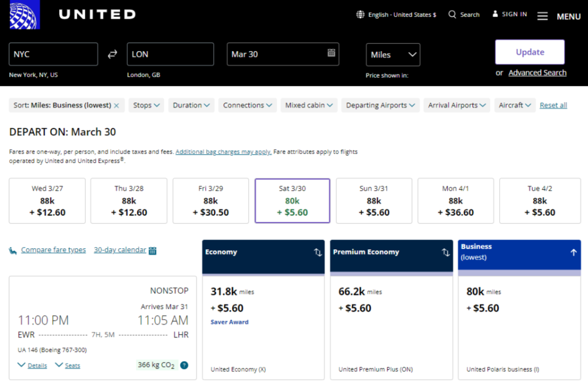The image size is (588, 384).
Task: Remove the Miles Business sort filter
Action: pyautogui.click(x=116, y=106)
